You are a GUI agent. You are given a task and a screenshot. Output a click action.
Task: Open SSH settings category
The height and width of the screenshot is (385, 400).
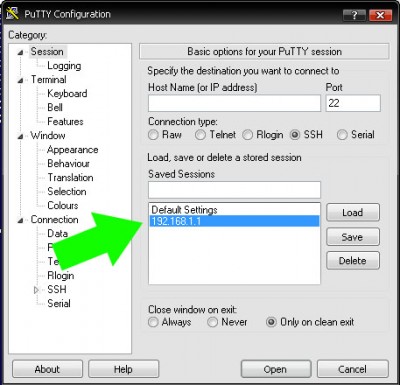point(57,290)
